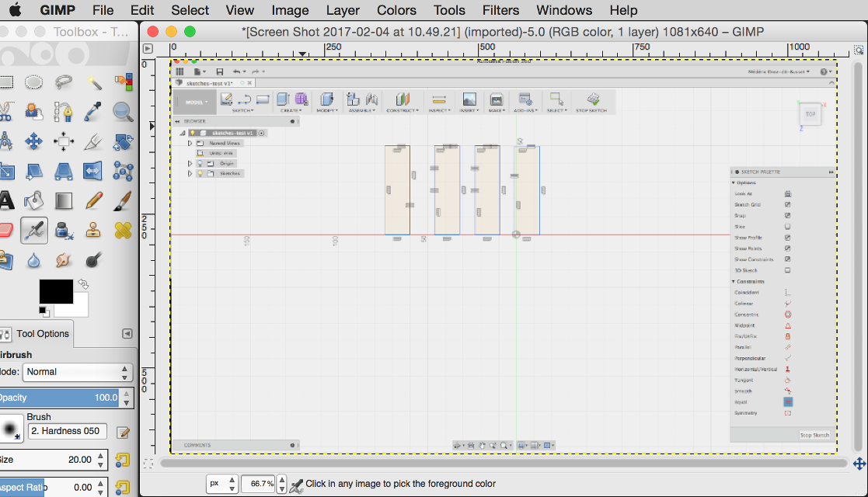868x497 pixels.
Task: Select the Heal tool
Action: (123, 230)
